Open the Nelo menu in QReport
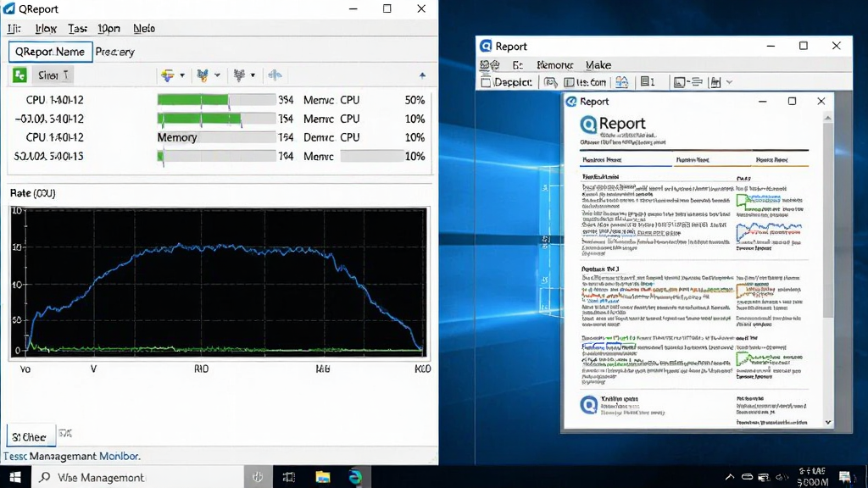The width and height of the screenshot is (868, 488). click(144, 29)
